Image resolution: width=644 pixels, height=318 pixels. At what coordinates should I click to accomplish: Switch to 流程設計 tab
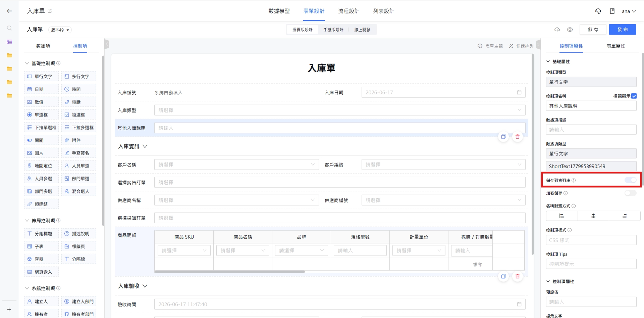point(348,11)
